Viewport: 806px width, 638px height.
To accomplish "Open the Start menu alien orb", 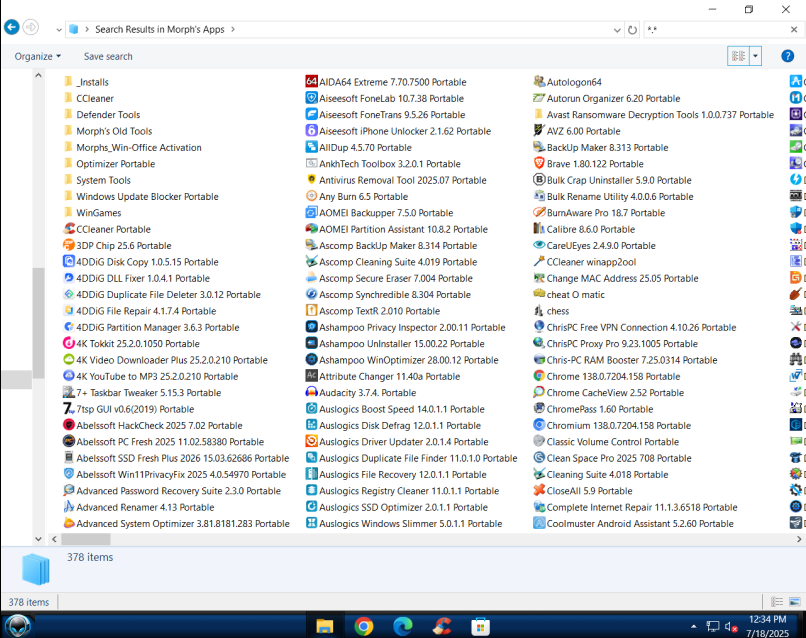I will (17, 626).
